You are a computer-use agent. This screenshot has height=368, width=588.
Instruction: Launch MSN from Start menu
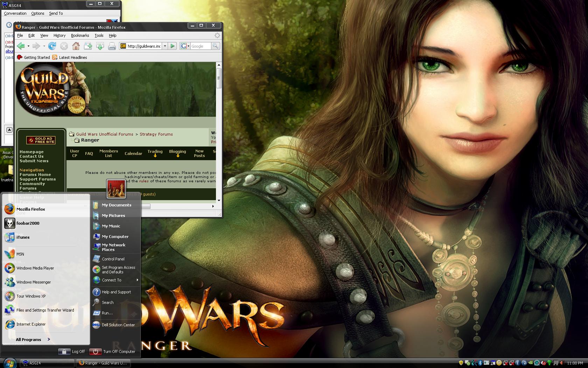[46, 254]
